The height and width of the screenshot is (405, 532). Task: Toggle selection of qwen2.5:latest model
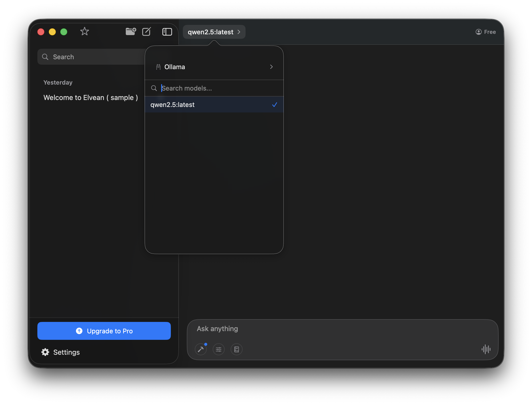(214, 104)
